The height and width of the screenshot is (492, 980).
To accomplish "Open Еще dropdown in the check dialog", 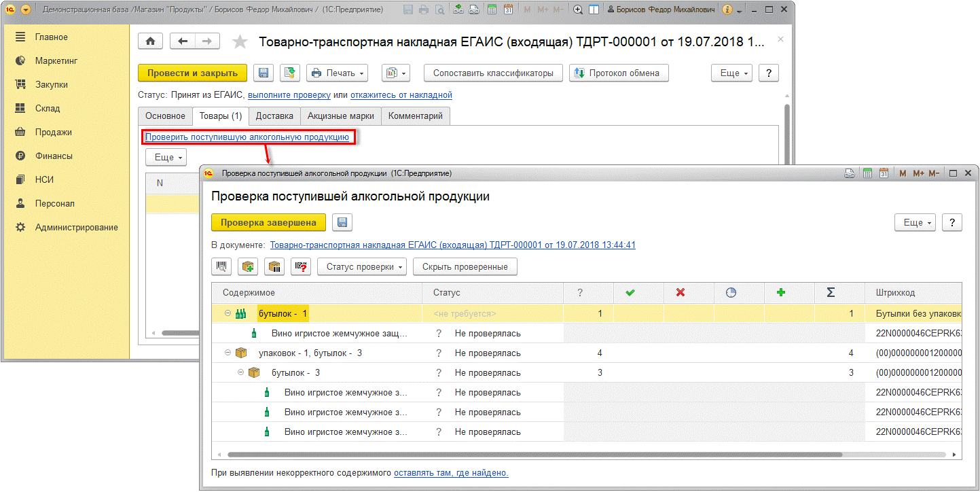I will [915, 222].
